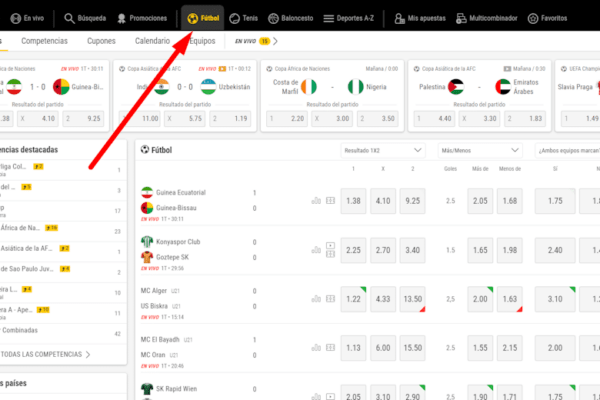Select odds 15.50 for MC Oran

point(412,348)
